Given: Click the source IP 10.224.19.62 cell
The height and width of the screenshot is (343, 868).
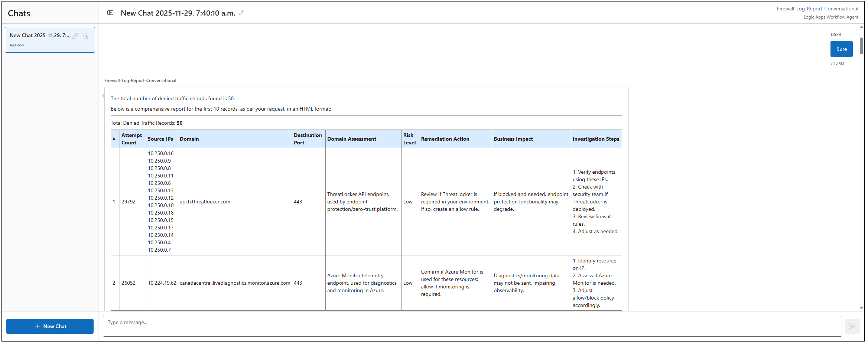Looking at the screenshot, I should point(162,283).
